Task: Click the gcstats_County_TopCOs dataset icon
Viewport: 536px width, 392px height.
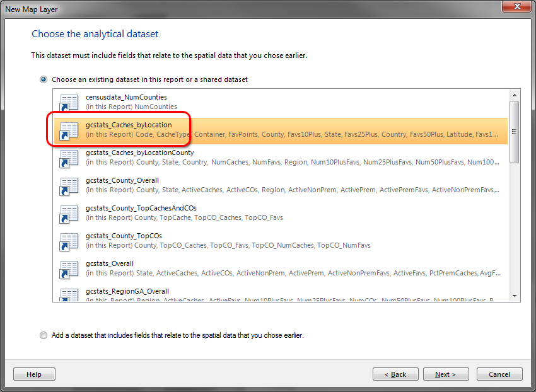Action: click(69, 241)
